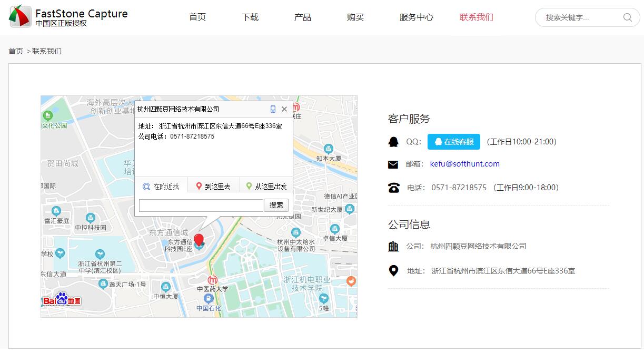
Task: Click the QQ penguin icon
Action: click(393, 142)
